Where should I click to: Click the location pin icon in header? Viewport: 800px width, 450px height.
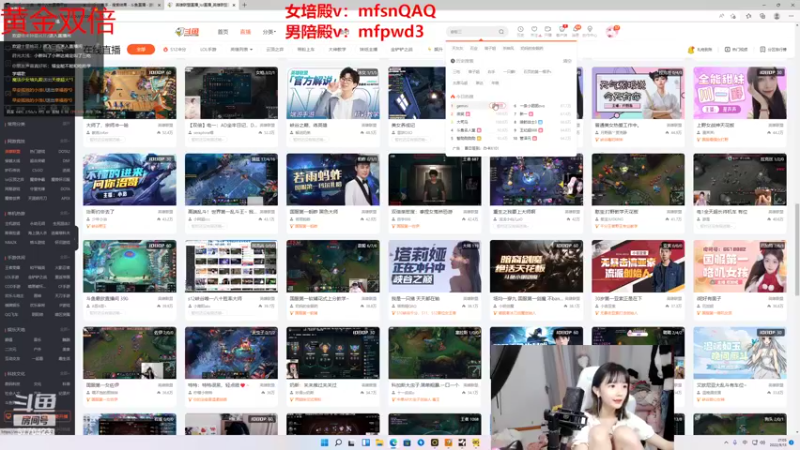tap(590, 31)
